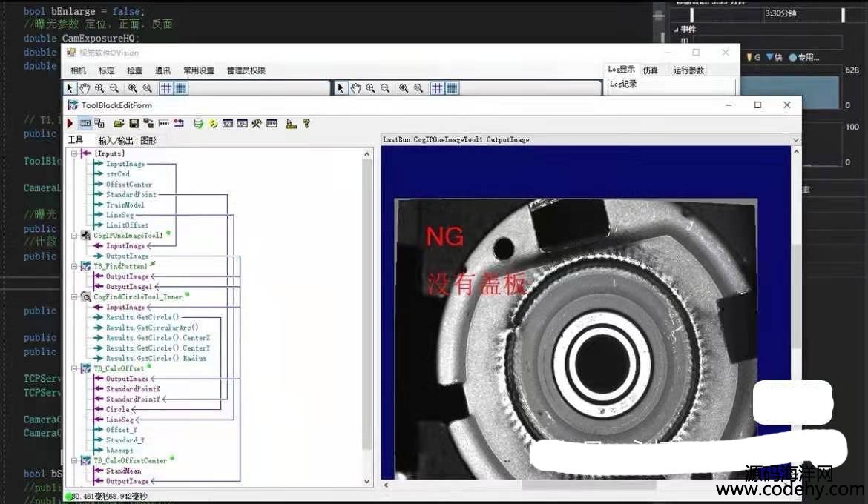Switch to the 仿真 tab
The image size is (868, 504).
pos(651,70)
